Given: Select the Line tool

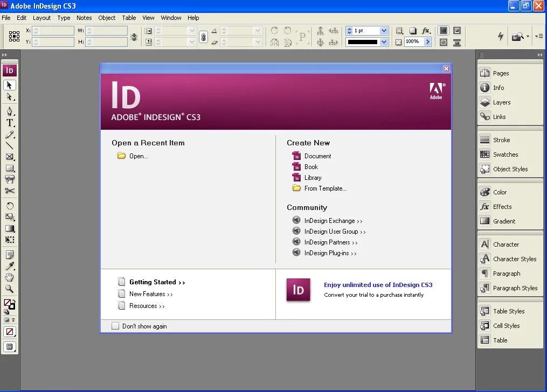Looking at the screenshot, I should pyautogui.click(x=9, y=145).
